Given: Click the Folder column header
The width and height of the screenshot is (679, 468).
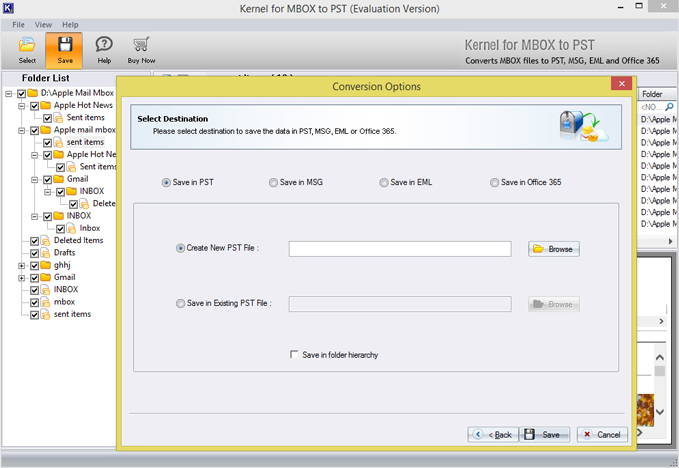Looking at the screenshot, I should (656, 94).
